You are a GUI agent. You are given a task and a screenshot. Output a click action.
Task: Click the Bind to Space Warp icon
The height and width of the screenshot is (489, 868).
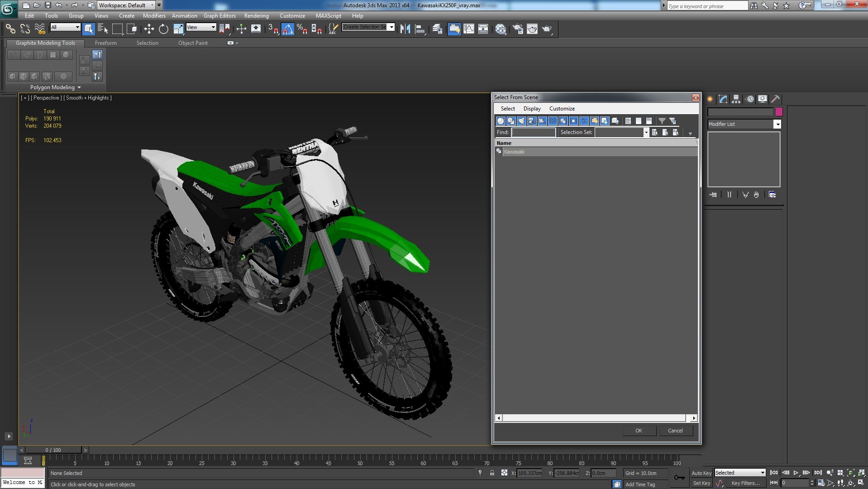coord(40,29)
